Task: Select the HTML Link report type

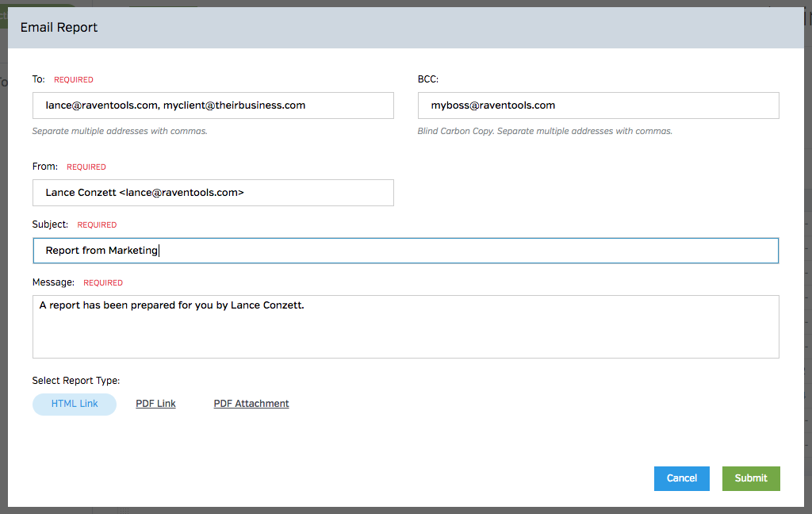Action: coord(75,404)
